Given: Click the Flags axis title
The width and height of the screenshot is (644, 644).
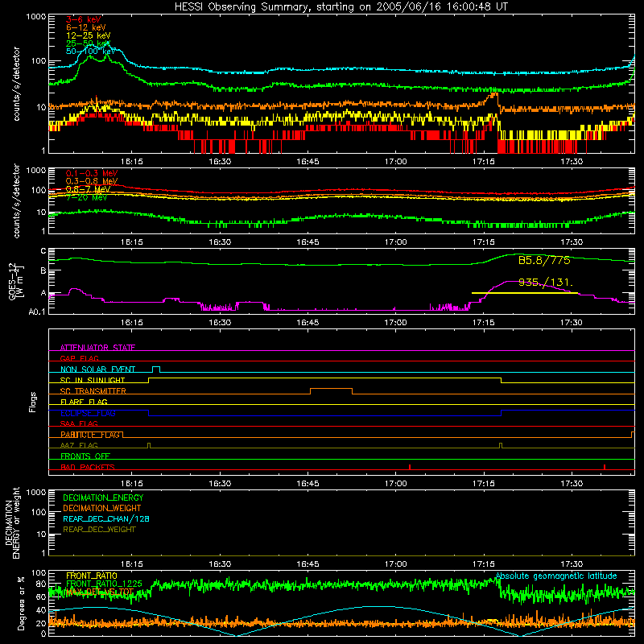Looking at the screenshot, I should tap(33, 402).
